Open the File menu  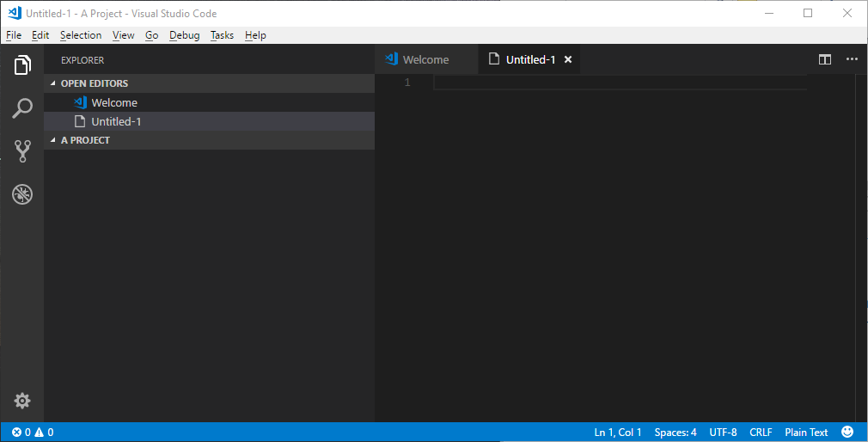14,35
